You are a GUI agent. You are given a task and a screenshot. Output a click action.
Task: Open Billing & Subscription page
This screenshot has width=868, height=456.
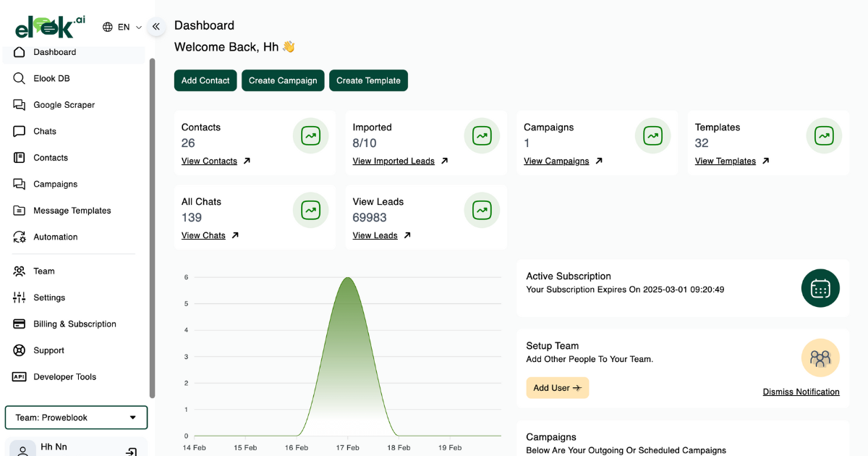(74, 324)
